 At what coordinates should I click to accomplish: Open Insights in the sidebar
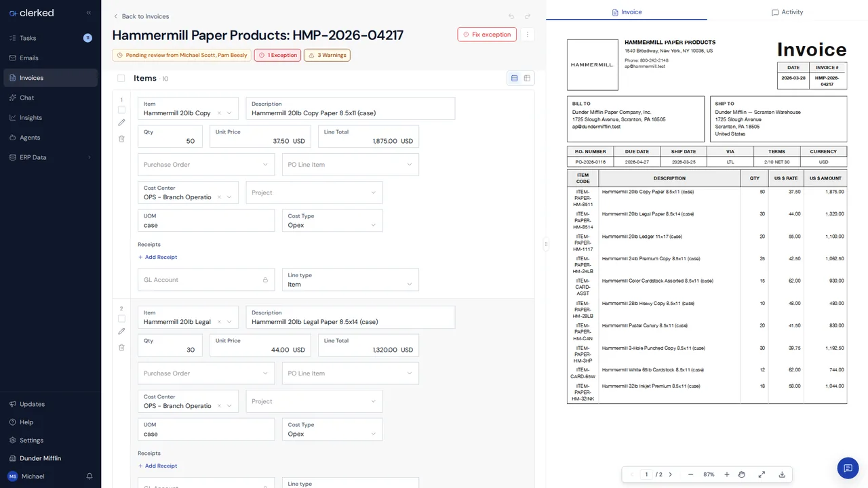(x=50, y=117)
